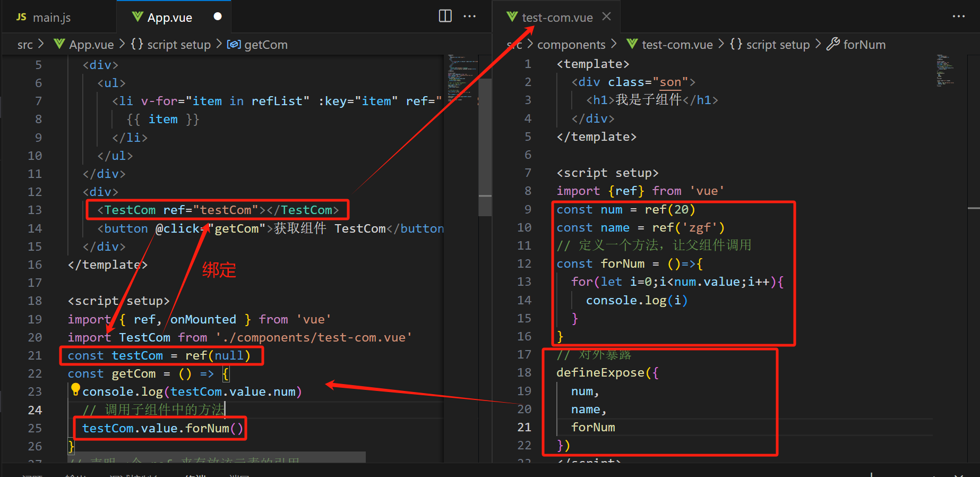Click the unsaved-changes dot on App.vue tab
980x477 pixels.
(218, 16)
